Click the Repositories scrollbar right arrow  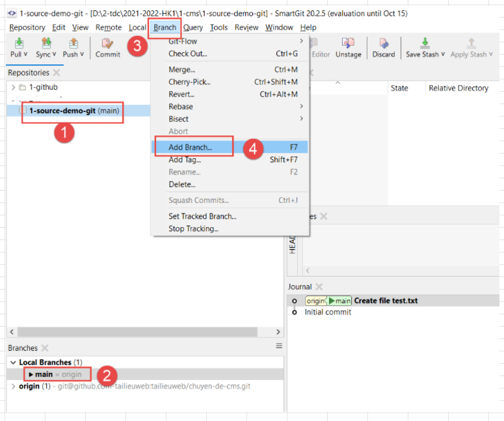pos(278,332)
